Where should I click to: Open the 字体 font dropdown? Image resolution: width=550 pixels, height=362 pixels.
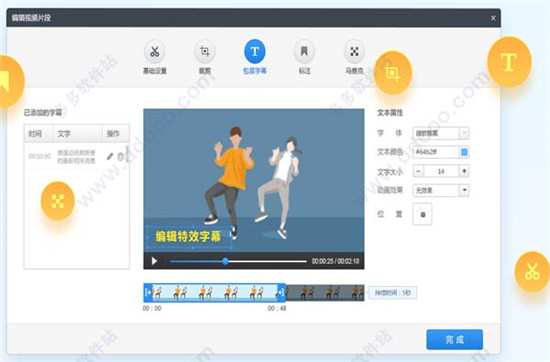(x=441, y=133)
